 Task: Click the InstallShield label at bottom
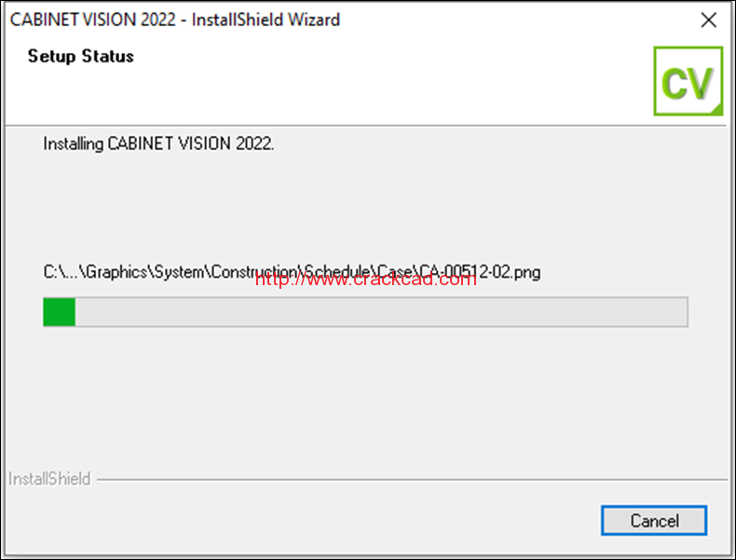point(49,479)
